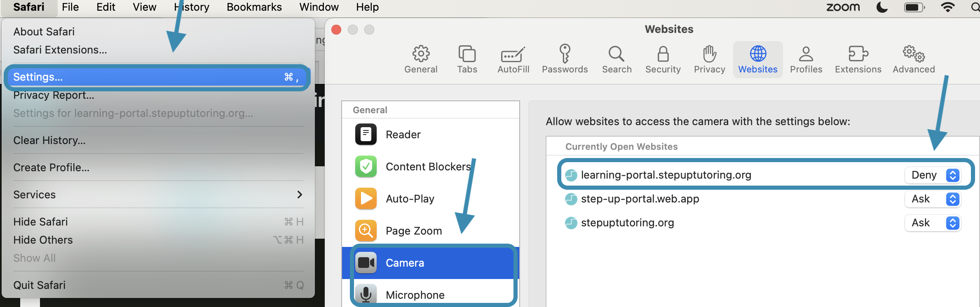Select Camera in the sidebar
Screen dimensions: 980x307
tap(431, 263)
